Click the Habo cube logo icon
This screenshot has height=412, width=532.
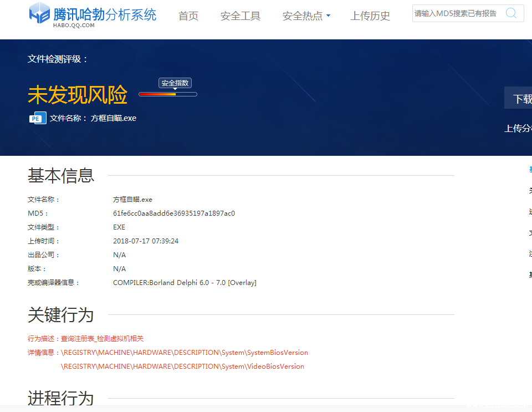click(39, 13)
